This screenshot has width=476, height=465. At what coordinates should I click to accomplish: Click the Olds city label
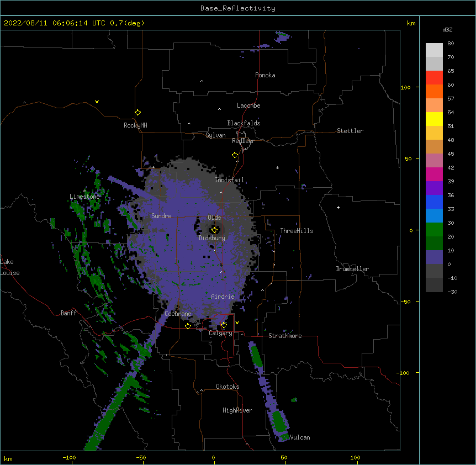tap(214, 218)
